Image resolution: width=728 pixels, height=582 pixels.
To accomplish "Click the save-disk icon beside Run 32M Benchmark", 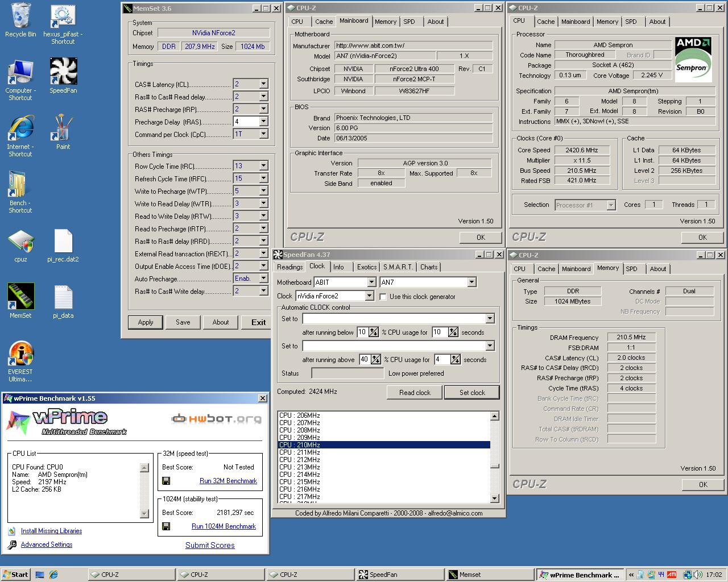I will pyautogui.click(x=166, y=481).
